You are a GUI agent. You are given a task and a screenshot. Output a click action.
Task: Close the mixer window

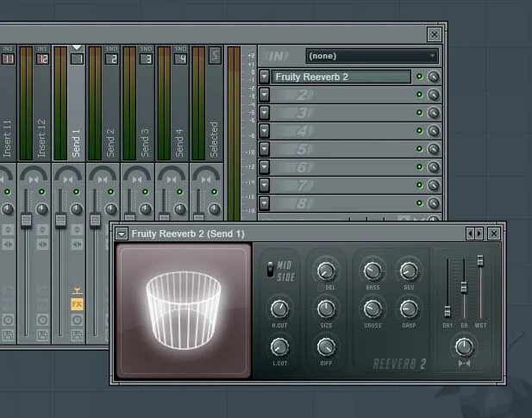435,34
